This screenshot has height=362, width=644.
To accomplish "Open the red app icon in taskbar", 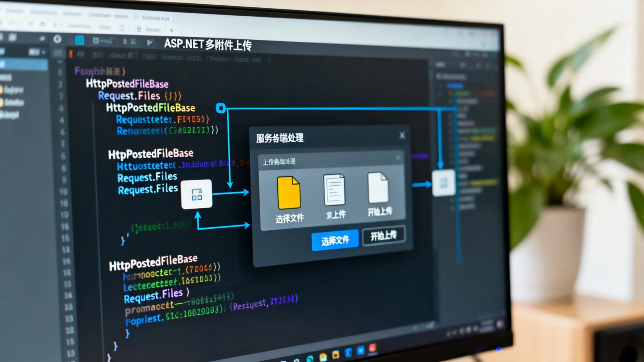I will click(372, 348).
